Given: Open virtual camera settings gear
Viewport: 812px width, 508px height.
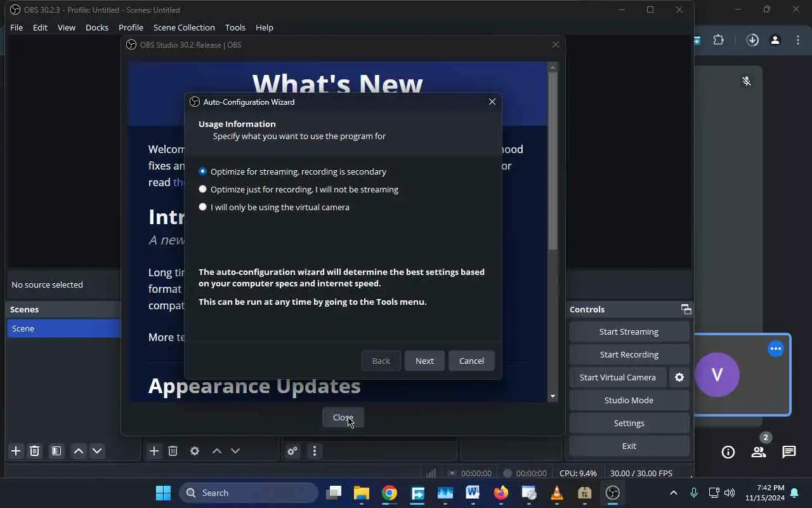Looking at the screenshot, I should (679, 377).
